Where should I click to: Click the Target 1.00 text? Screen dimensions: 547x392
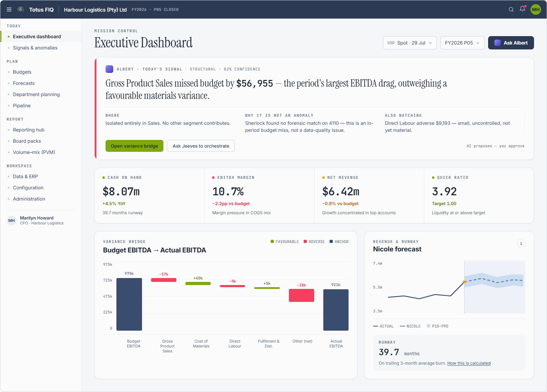[444, 204]
